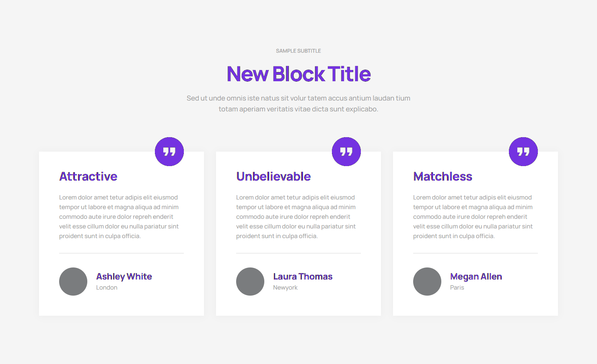
Task: Open the Laura Thomas author name
Action: click(x=303, y=277)
